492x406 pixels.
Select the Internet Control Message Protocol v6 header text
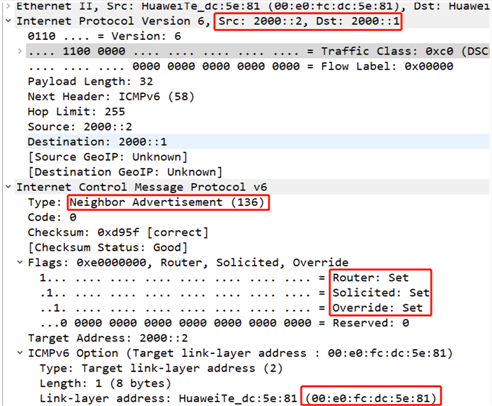point(142,187)
